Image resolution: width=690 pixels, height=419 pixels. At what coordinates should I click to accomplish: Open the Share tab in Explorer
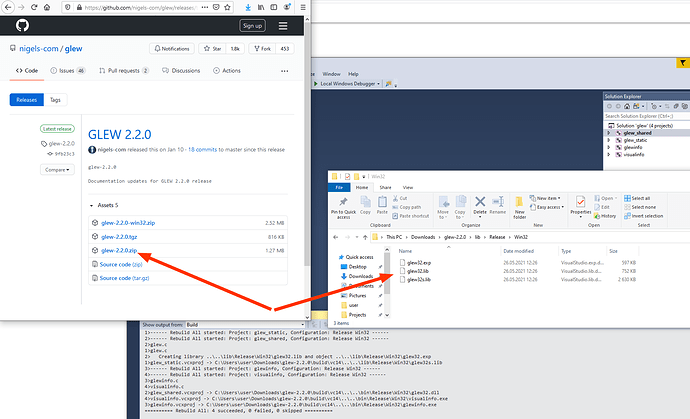[x=385, y=187]
